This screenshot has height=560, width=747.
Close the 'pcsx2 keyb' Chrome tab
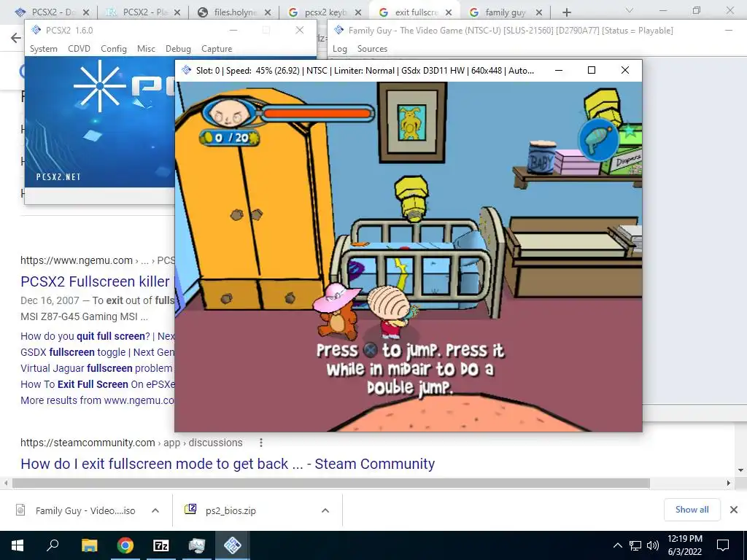[x=358, y=12]
